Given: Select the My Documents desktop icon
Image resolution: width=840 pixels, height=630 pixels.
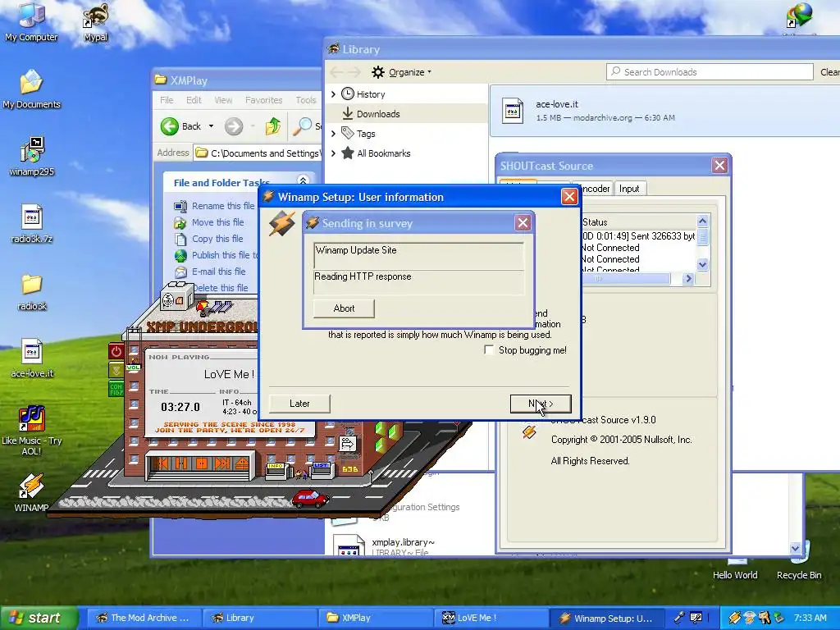Looking at the screenshot, I should click(x=31, y=89).
